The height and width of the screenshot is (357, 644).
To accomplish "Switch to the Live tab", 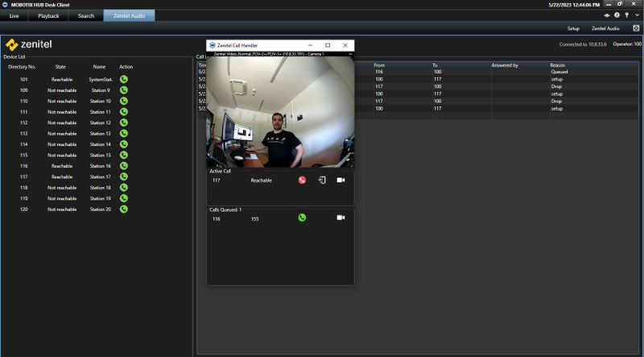I will (x=14, y=15).
